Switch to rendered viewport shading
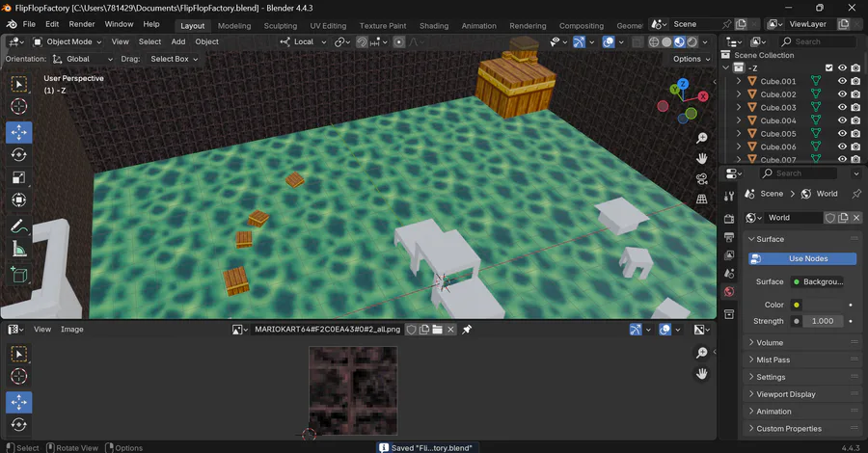 (692, 42)
